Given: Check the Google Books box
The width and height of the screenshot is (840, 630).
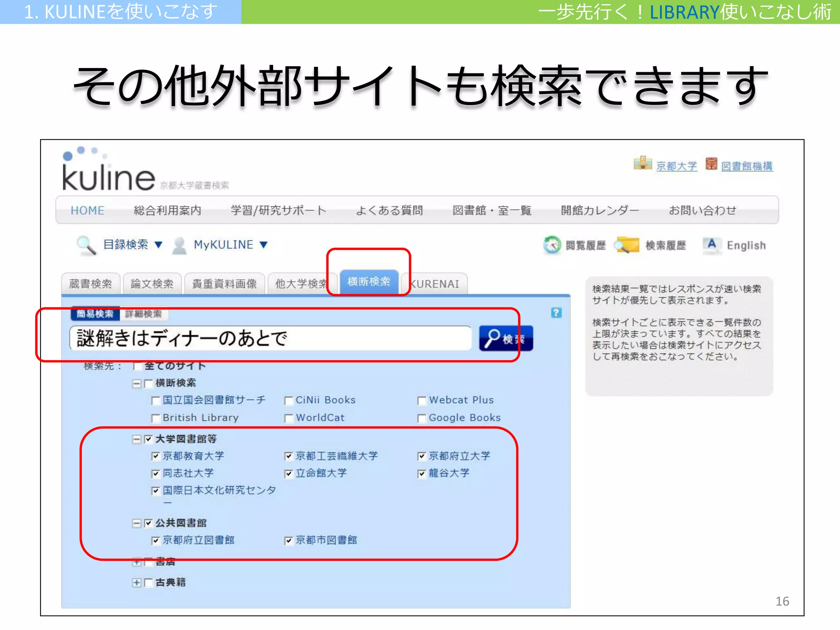Looking at the screenshot, I should (x=422, y=418).
